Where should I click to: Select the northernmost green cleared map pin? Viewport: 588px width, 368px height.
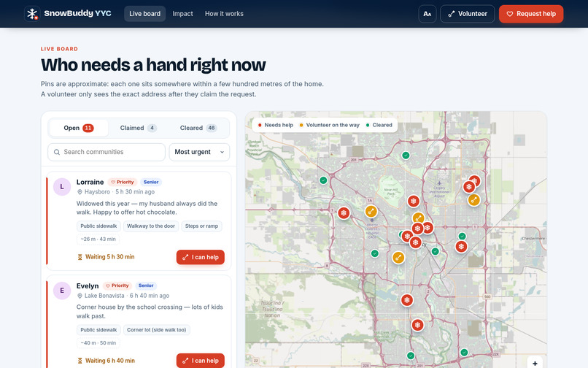click(406, 156)
